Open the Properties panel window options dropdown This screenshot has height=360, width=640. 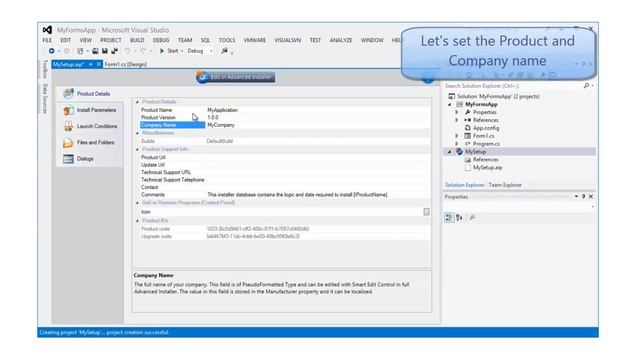click(576, 197)
